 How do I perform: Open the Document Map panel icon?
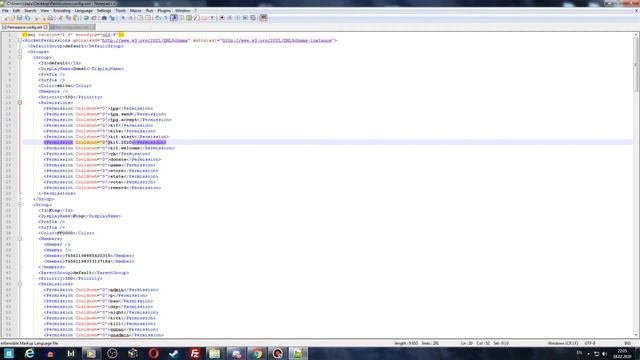click(189, 18)
